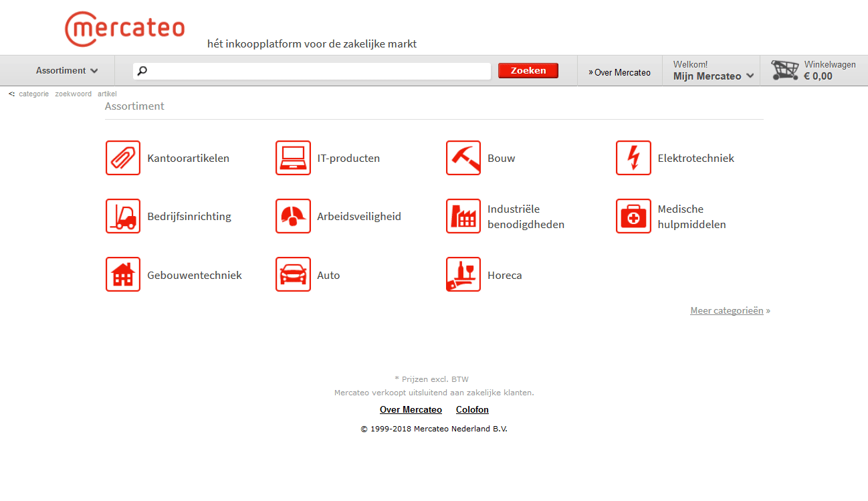868x501 pixels.
Task: Click the red Zoeken button
Action: click(528, 70)
